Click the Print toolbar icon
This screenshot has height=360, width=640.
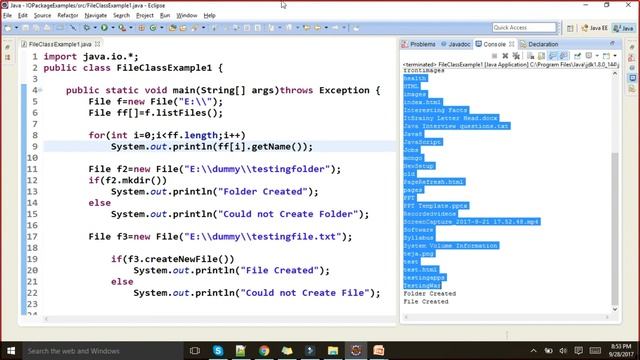(x=47, y=28)
